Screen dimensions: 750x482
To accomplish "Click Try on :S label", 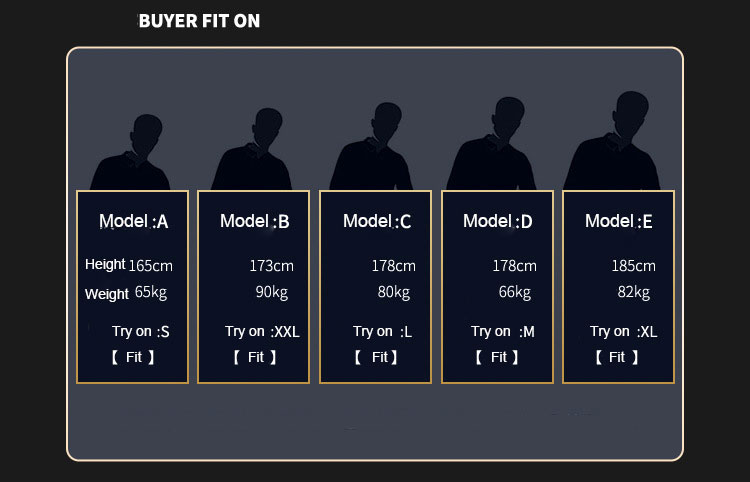I will pos(141,331).
